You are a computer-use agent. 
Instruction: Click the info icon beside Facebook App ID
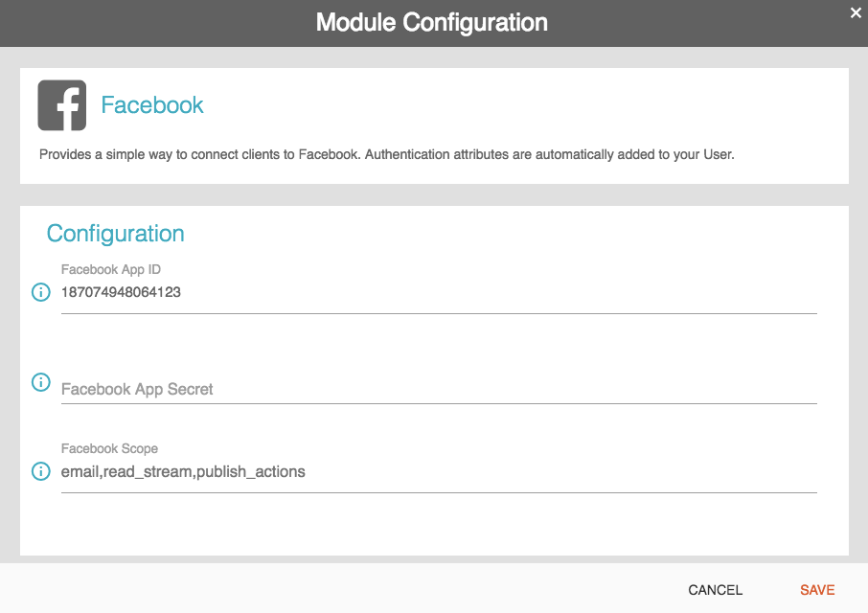point(40,292)
